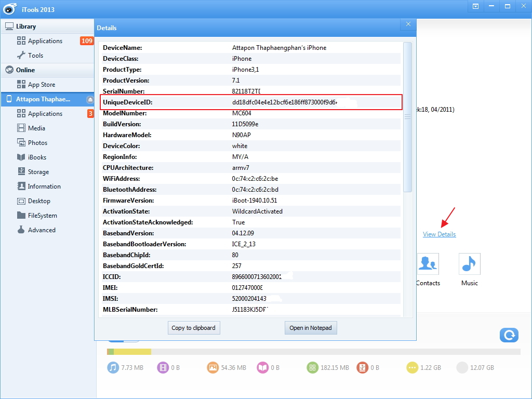Select the BluetoothAddress value ending 2c:bd
Viewport: 532px width, 399px height.
[255, 189]
